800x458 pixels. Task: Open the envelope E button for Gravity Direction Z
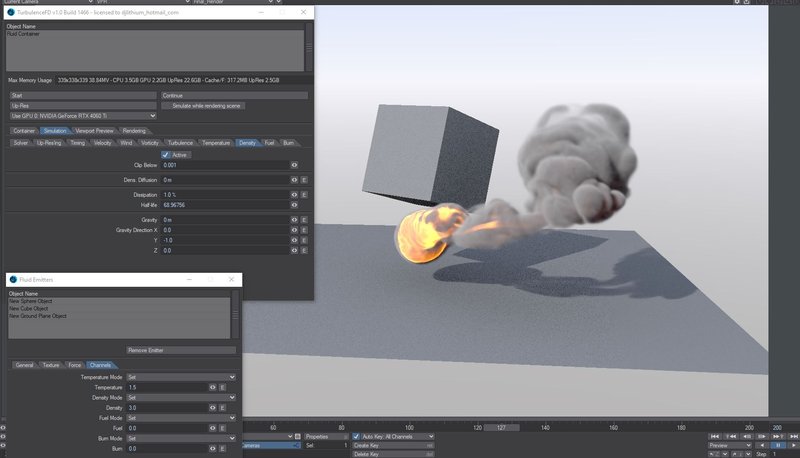point(304,250)
